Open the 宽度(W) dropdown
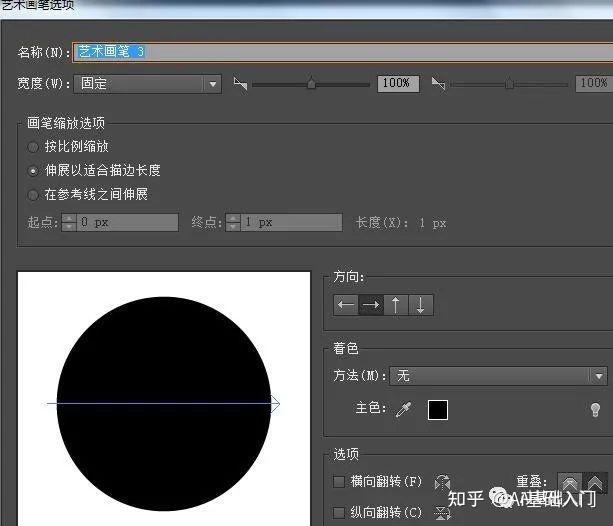 point(147,84)
